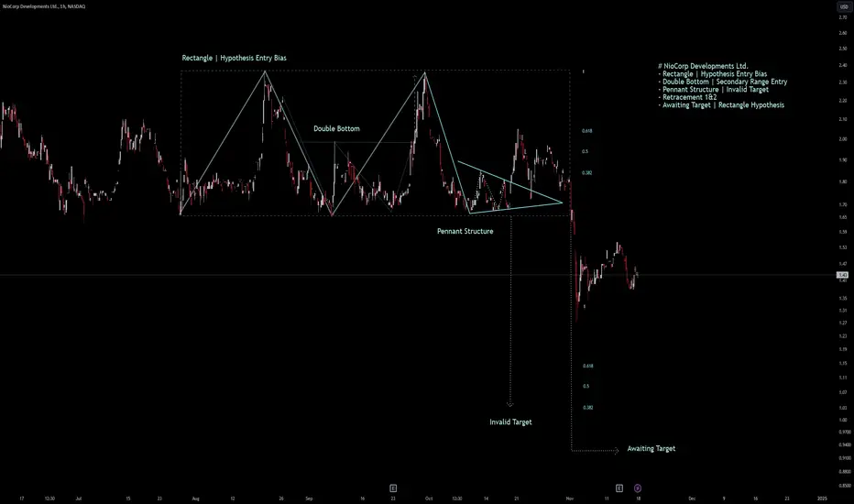
Task: Click the 2.00 price axis label
Action: tap(843, 139)
